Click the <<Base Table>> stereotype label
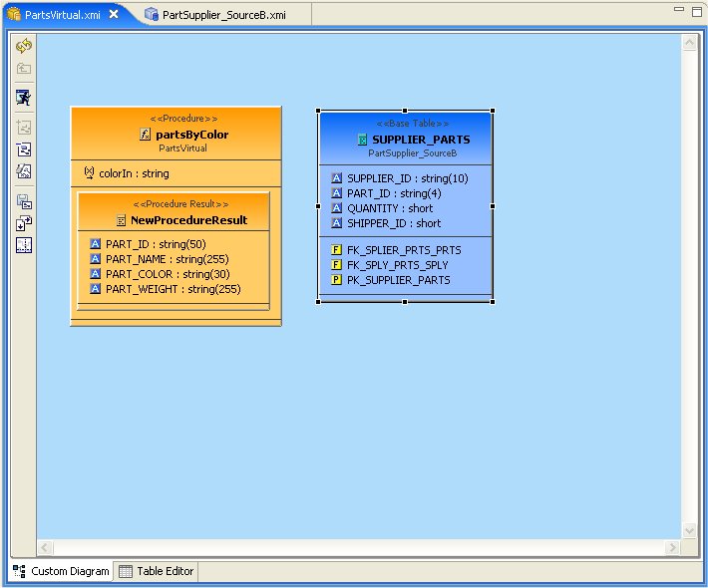Viewport: 708px width, 588px height. coord(413,124)
